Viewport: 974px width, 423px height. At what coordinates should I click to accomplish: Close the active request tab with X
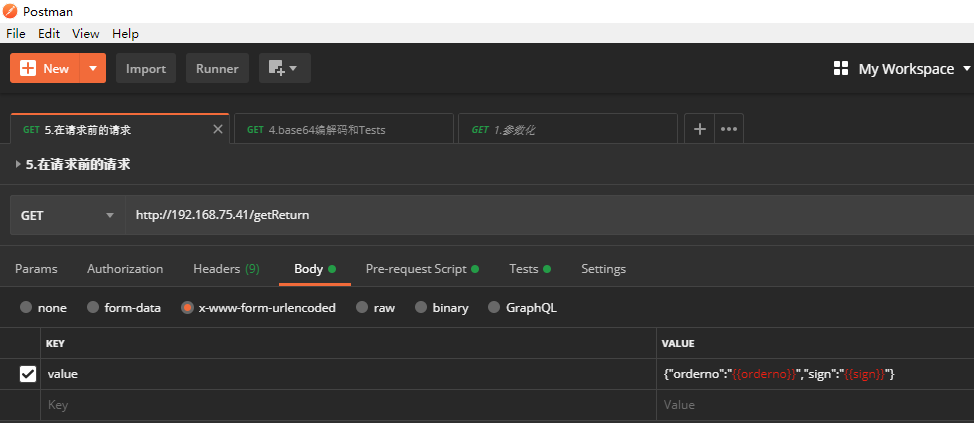(x=219, y=129)
